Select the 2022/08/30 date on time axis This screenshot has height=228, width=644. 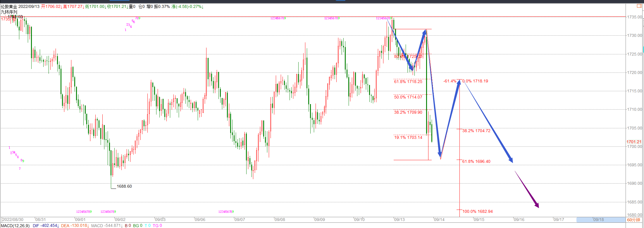click(x=13, y=220)
